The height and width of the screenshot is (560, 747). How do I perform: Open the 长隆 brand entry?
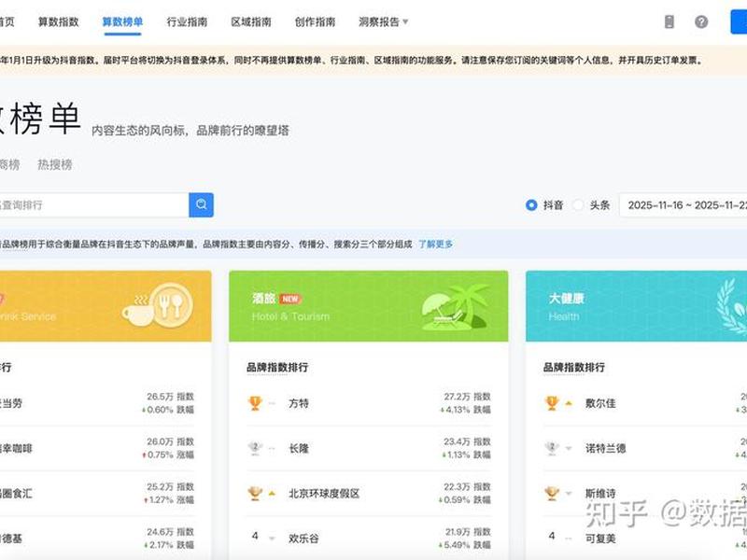[x=299, y=448]
